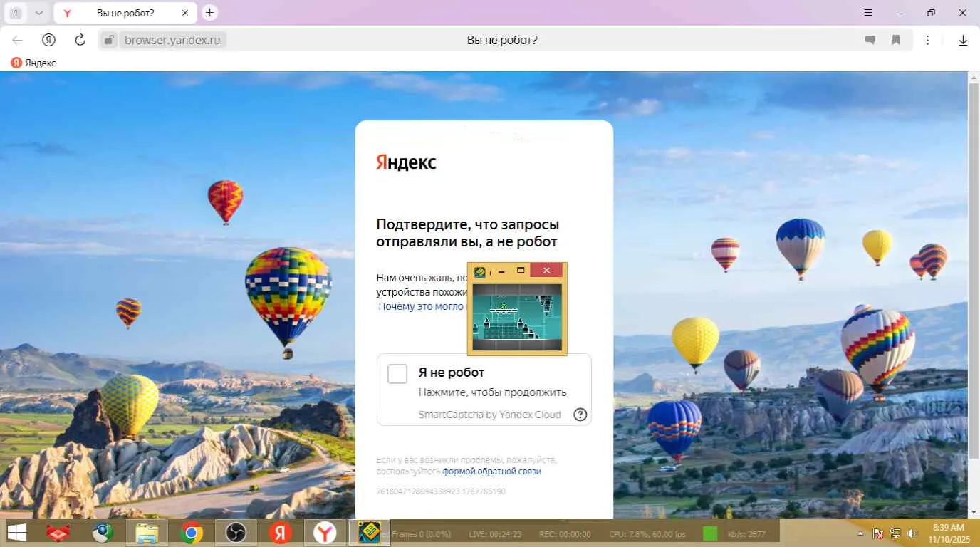Open the Windows Start menu
This screenshot has width=980, height=547.
pos(16,533)
